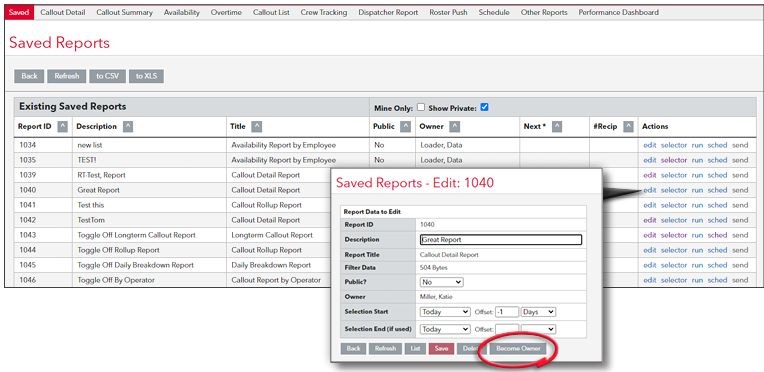This screenshot has height=372, width=764.
Task: Click the Selection Start offset field
Action: pyautogui.click(x=507, y=312)
